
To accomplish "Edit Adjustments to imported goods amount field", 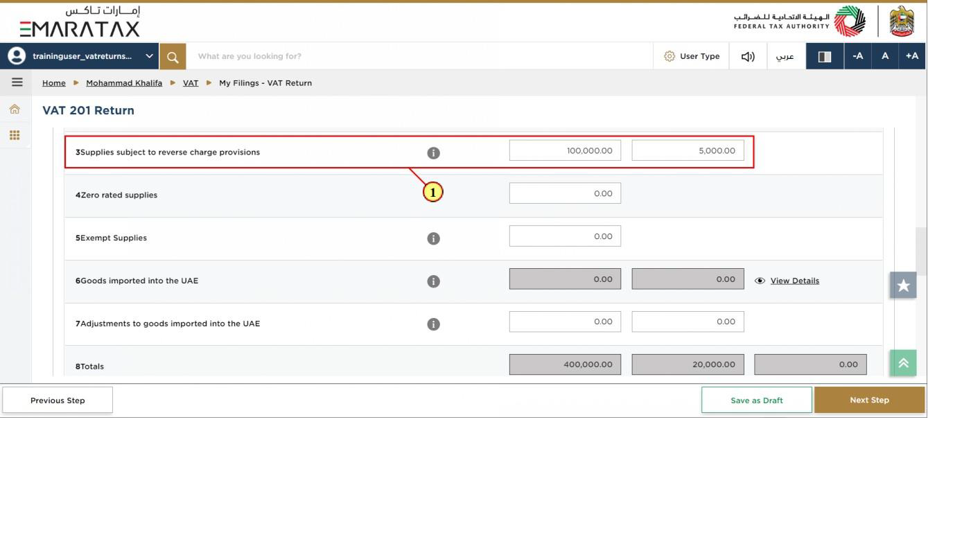I will pos(565,321).
